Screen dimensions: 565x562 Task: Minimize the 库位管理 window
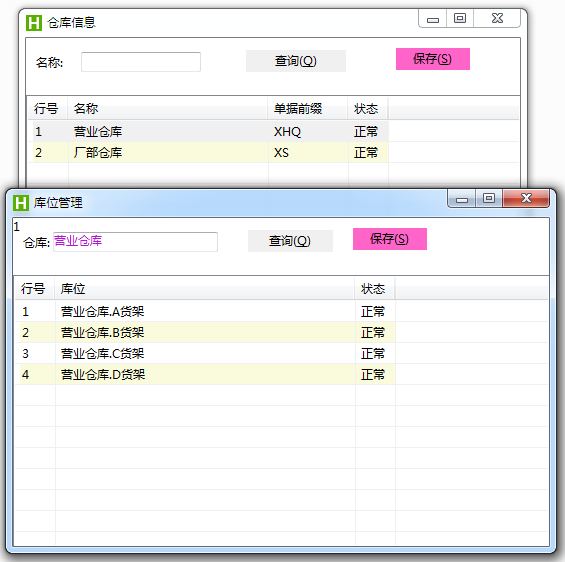coord(462,199)
